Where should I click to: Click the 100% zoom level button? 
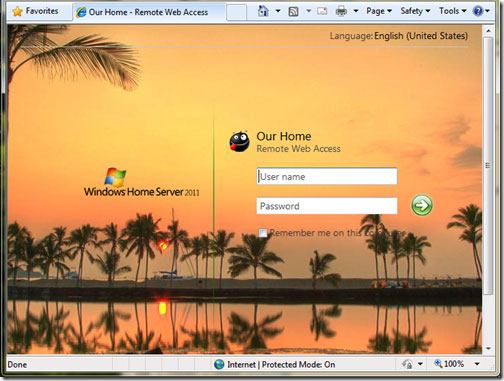click(449, 364)
